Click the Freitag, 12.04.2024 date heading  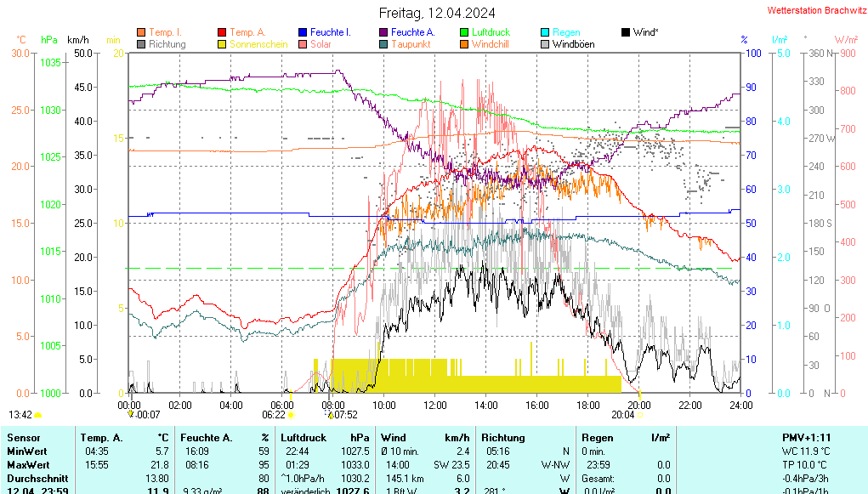437,13
